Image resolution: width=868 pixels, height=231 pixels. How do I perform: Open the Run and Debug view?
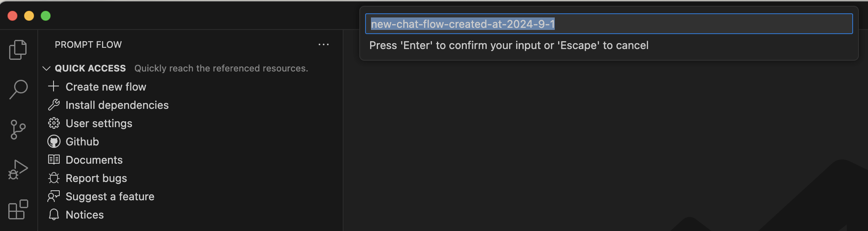coord(18,170)
